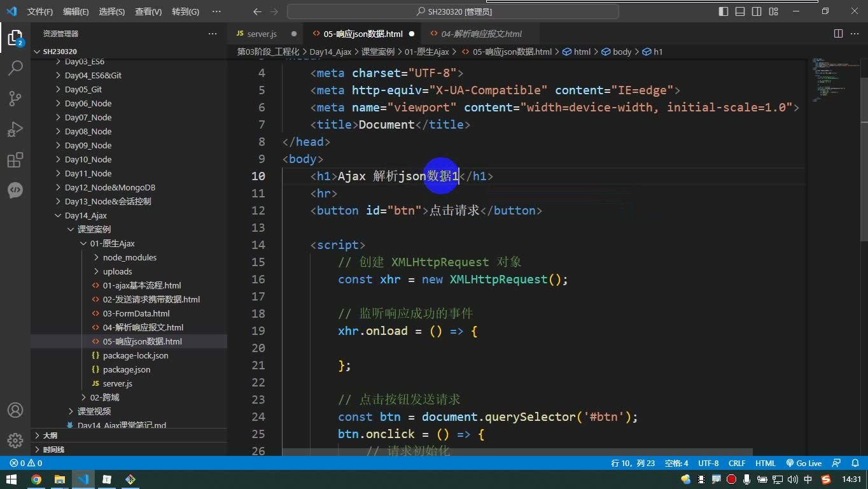Viewport: 868px width, 489px height.
Task: Expand the node_modules folder
Action: [x=129, y=257]
